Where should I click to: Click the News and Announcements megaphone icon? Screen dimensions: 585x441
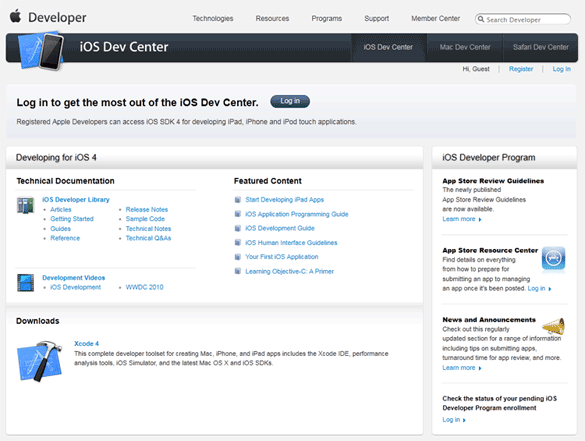[554, 326]
